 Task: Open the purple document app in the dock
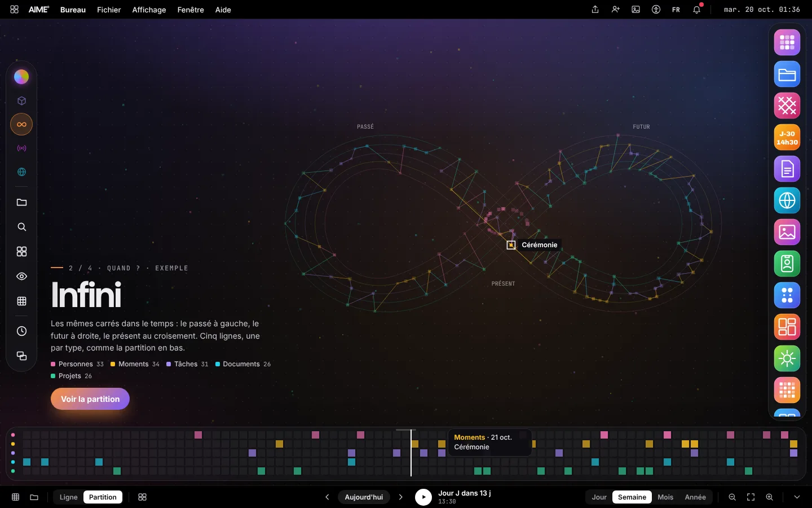pyautogui.click(x=787, y=169)
